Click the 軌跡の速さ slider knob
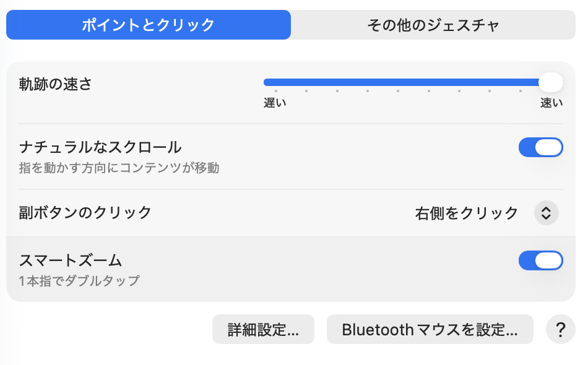The image size is (588, 365). (550, 82)
